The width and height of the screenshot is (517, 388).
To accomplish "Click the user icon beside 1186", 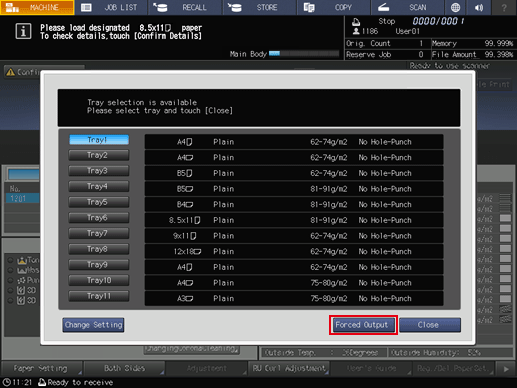I will pos(356,31).
